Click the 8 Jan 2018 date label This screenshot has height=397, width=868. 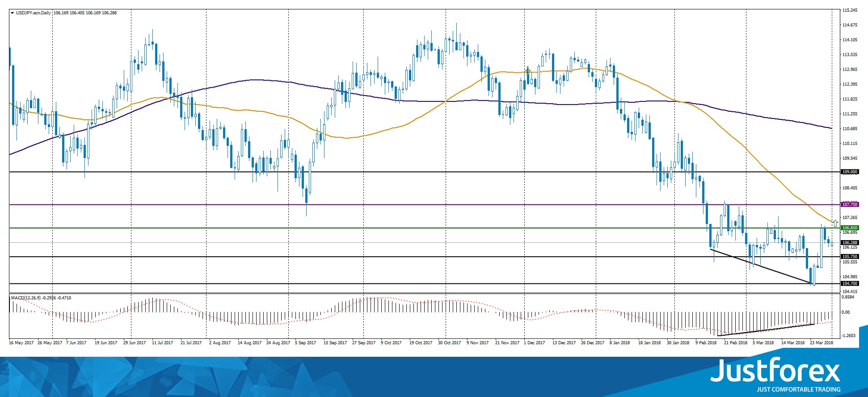[x=620, y=343]
